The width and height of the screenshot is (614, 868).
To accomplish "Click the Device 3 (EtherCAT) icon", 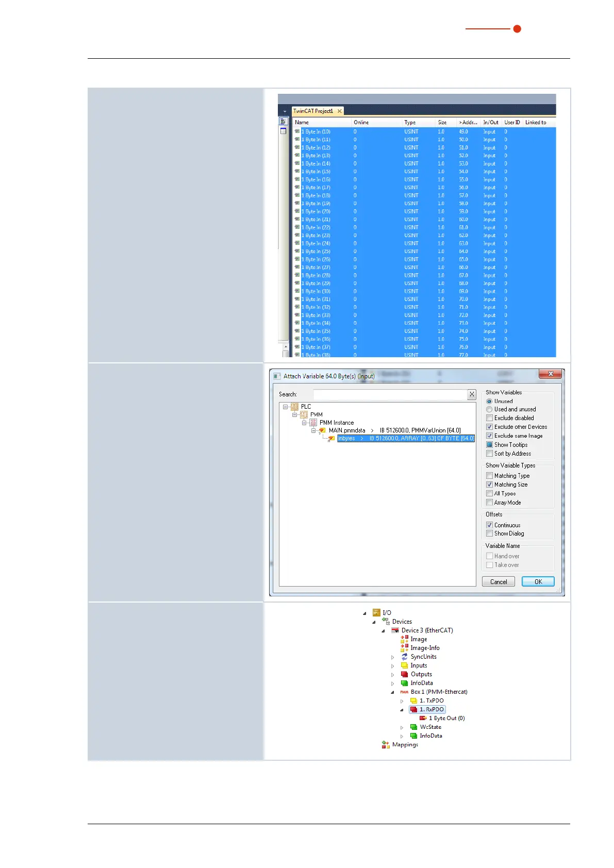I will [395, 630].
